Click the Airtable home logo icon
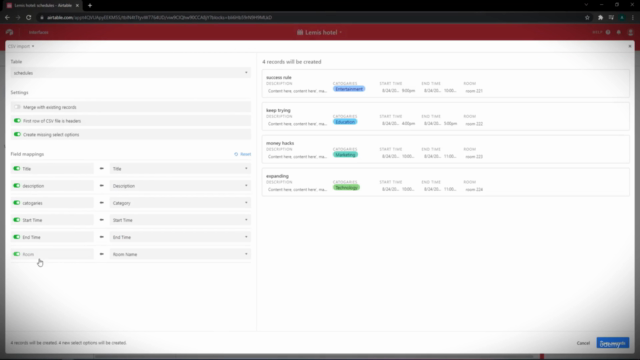 tap(10, 32)
